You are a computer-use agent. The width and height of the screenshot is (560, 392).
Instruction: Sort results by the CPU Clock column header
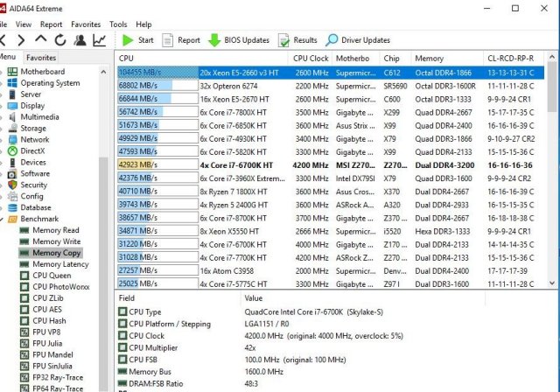[x=311, y=58]
